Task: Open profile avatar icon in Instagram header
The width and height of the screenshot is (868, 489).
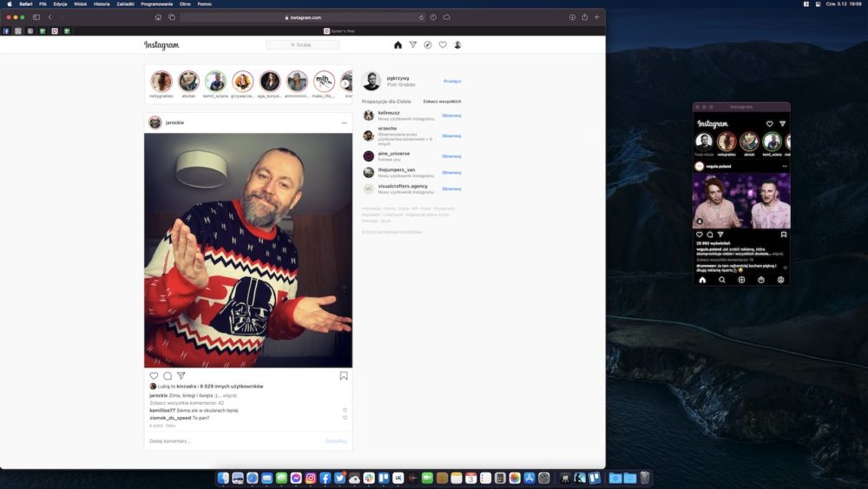Action: tap(457, 45)
